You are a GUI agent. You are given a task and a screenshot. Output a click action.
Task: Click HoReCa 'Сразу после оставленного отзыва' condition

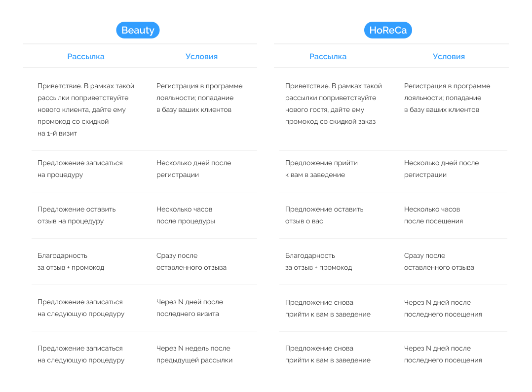click(439, 261)
